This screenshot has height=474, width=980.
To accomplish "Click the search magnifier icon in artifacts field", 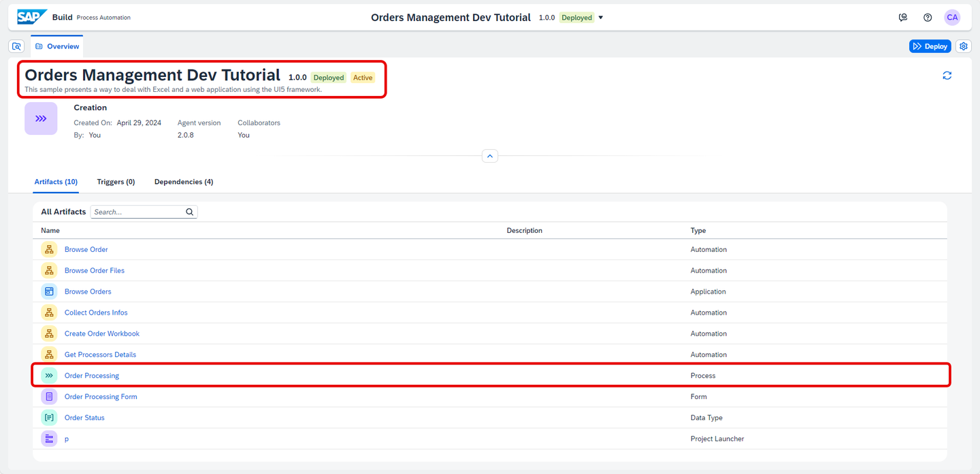I will tap(190, 212).
